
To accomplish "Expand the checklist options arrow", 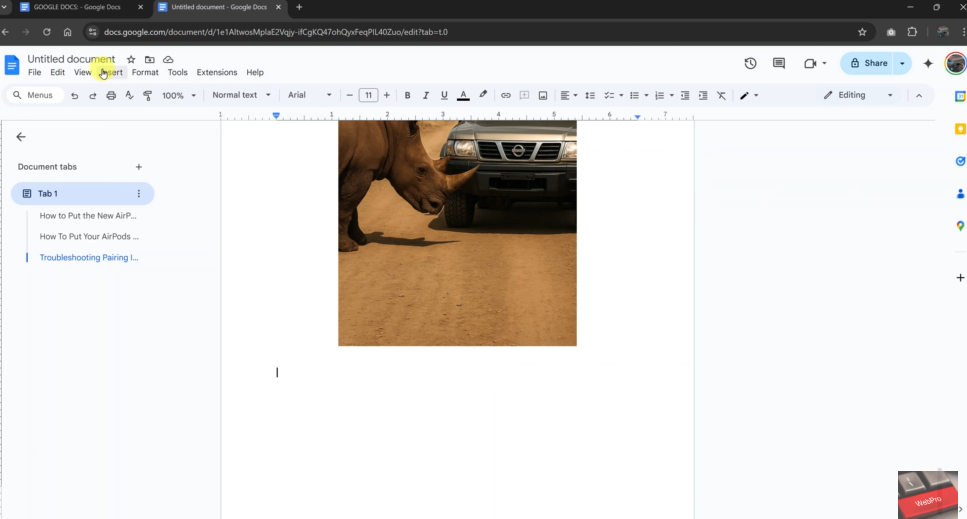I will click(621, 96).
